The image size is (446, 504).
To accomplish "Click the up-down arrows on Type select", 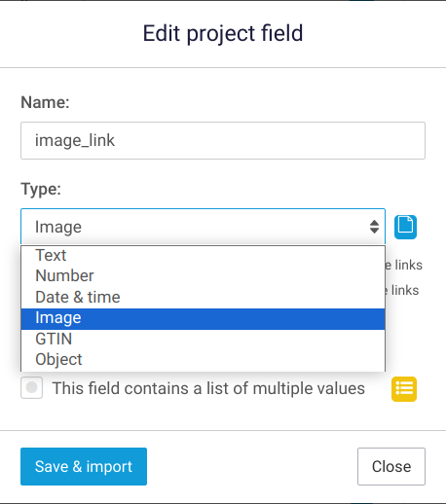I will pos(374,227).
